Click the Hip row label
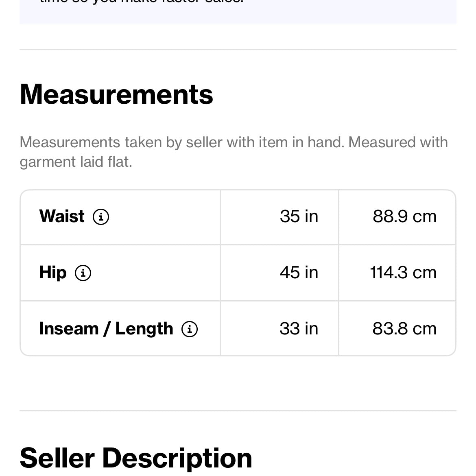Image resolution: width=476 pixels, height=476 pixels. click(53, 273)
